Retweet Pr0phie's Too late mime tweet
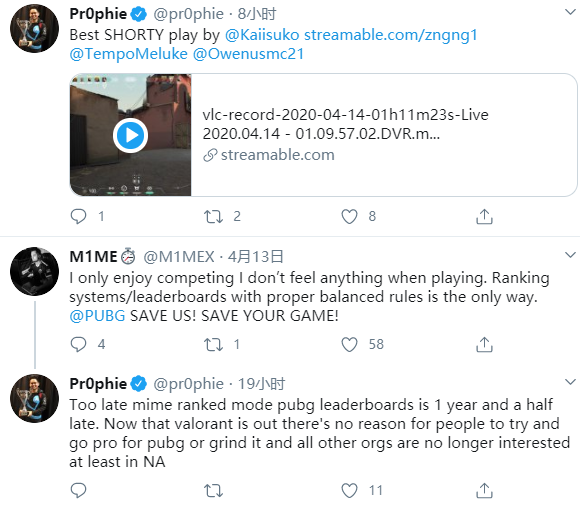580x507 pixels. coord(213,490)
